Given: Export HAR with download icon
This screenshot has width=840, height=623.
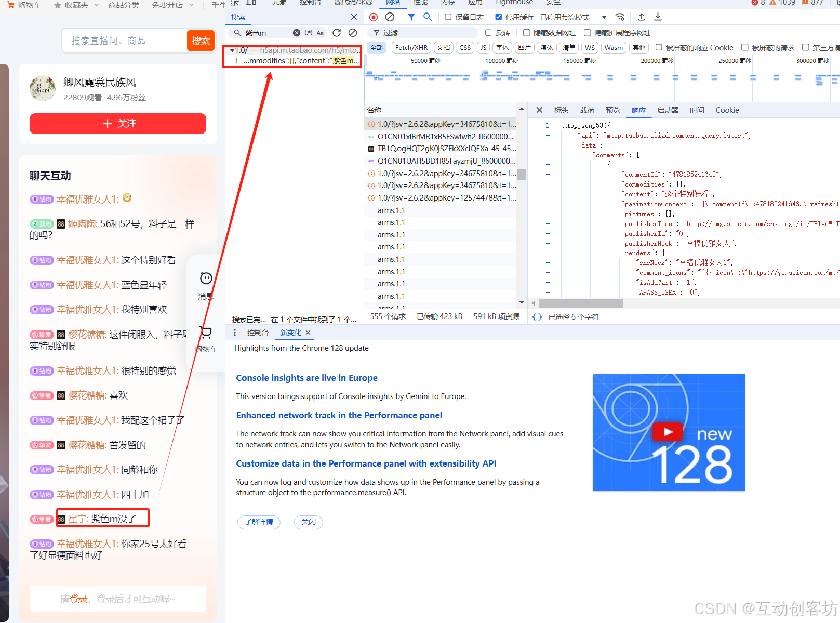Looking at the screenshot, I should (658, 17).
